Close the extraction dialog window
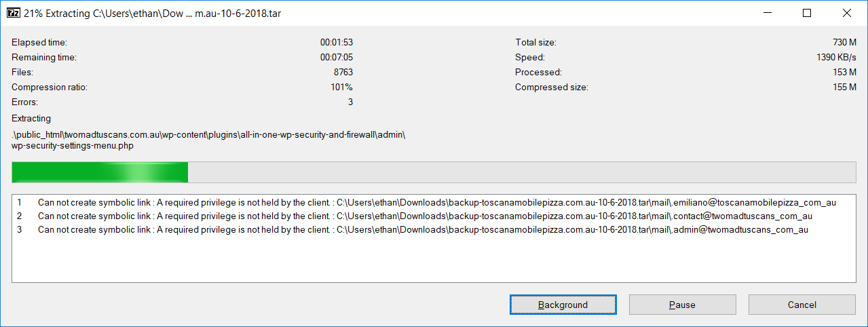 846,13
